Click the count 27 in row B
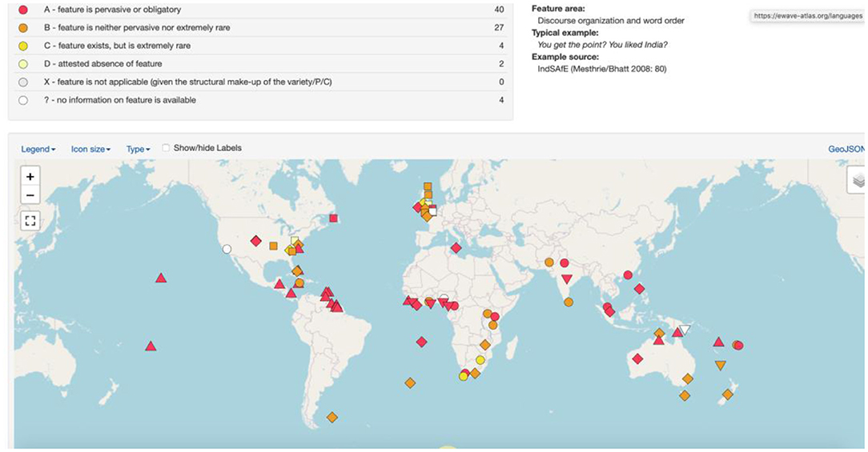 pyautogui.click(x=500, y=28)
